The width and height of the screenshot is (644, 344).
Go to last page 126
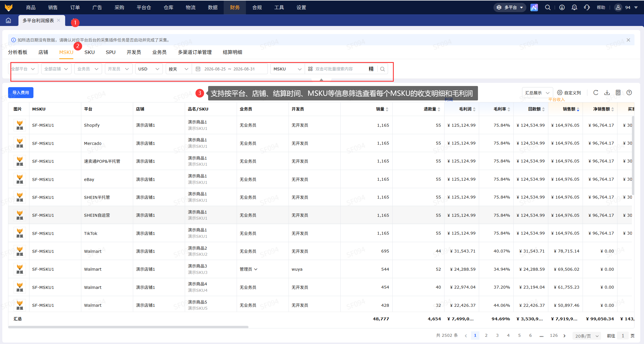click(x=554, y=335)
